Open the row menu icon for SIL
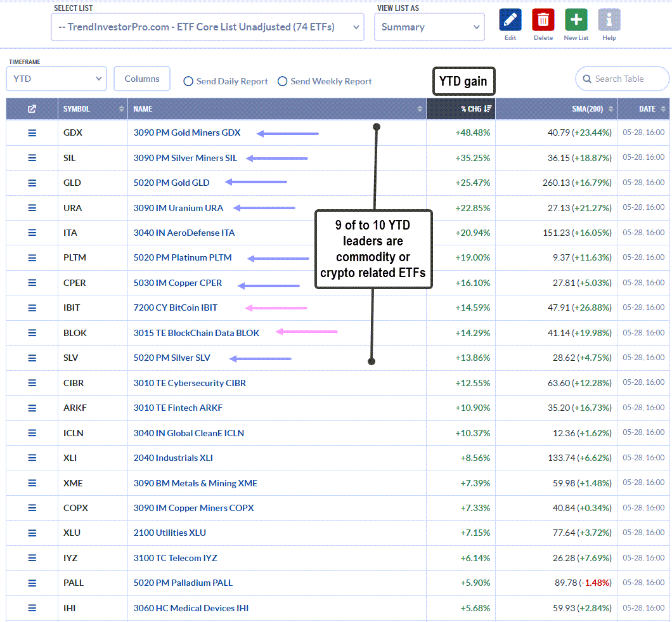This screenshot has width=672, height=622. (x=32, y=158)
